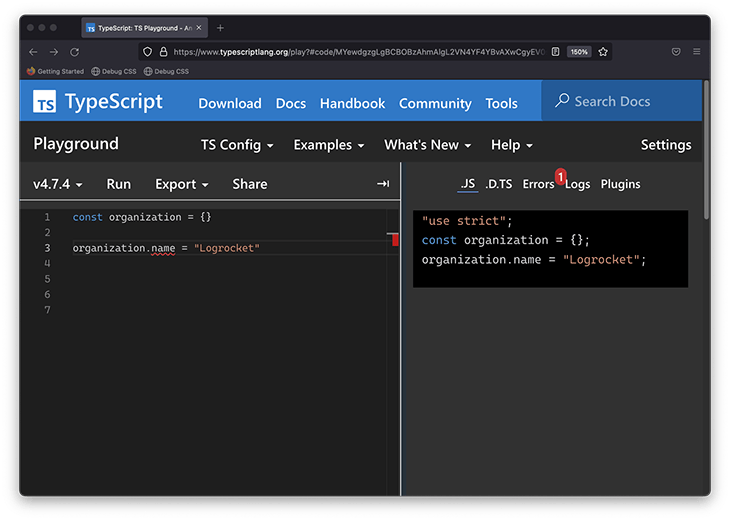
Task: Expand the Export dropdown
Action: point(182,184)
